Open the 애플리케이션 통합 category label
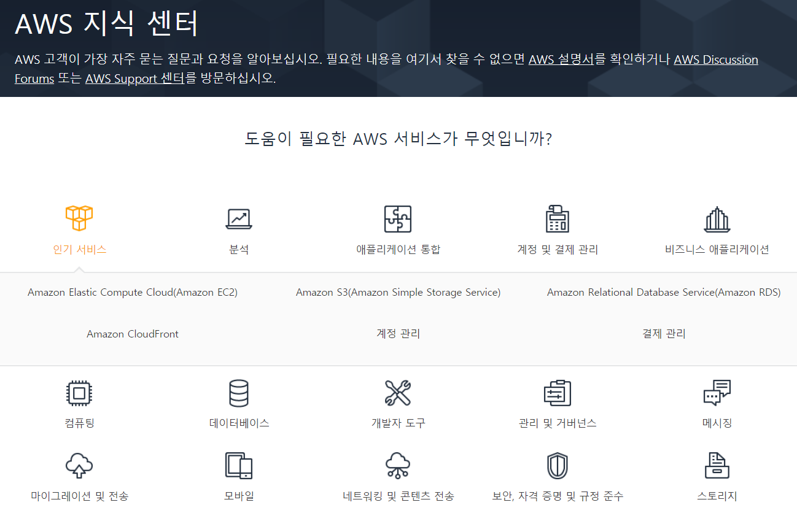This screenshot has height=532, width=797. click(x=398, y=250)
